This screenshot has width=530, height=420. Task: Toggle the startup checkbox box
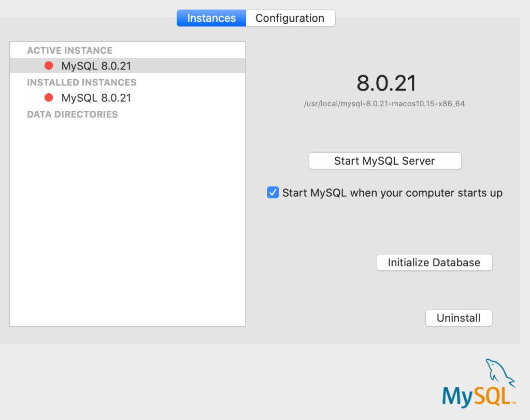(x=273, y=193)
